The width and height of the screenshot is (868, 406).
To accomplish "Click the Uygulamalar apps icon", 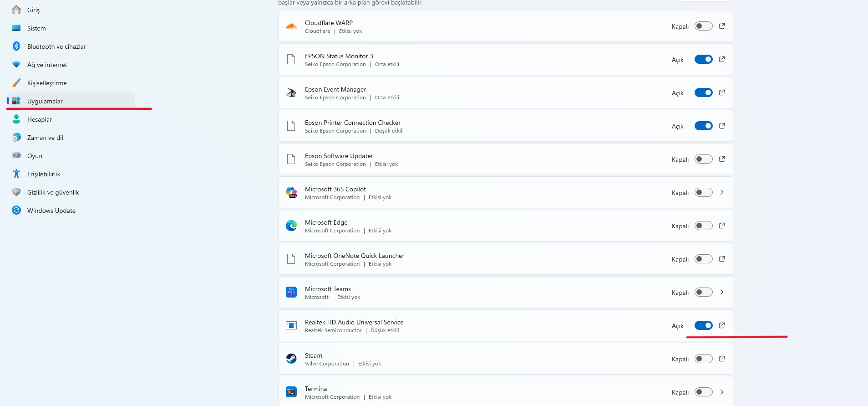I will pos(16,101).
